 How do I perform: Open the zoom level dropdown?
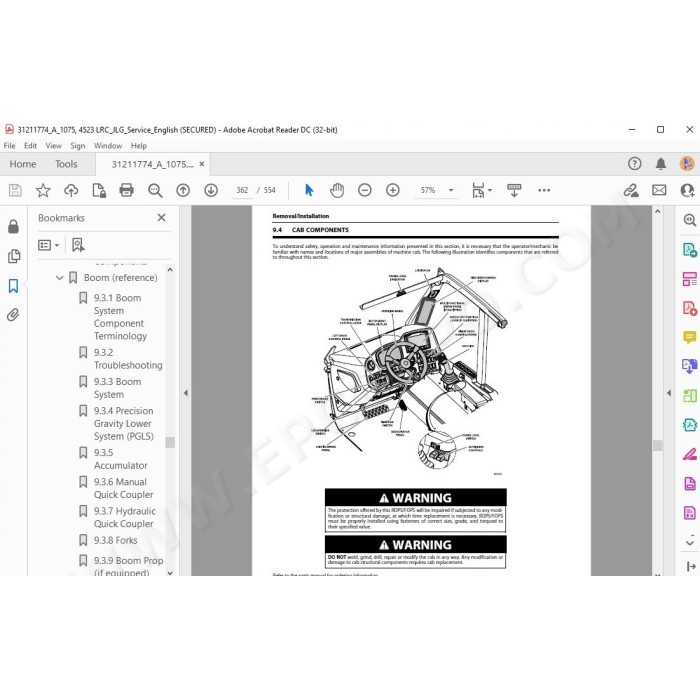tap(451, 191)
